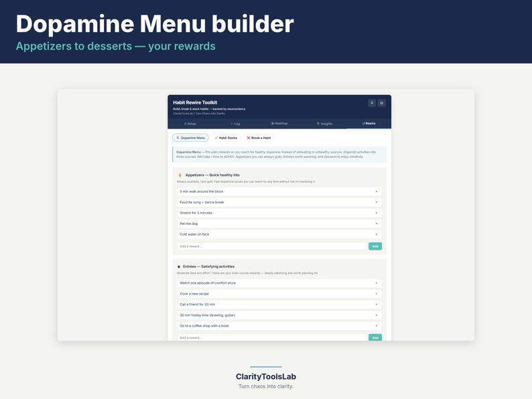Click 'Go to a coffee shop with a book' text
The width and height of the screenshot is (532, 399).
204,326
